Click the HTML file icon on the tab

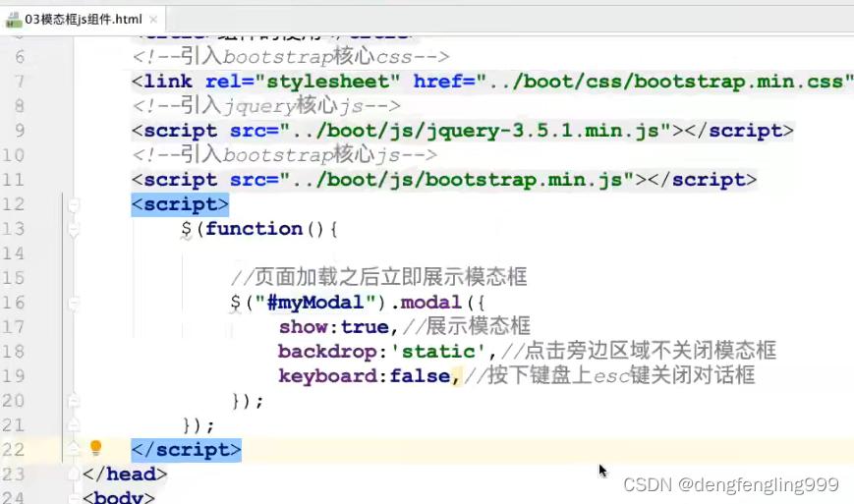[13, 20]
